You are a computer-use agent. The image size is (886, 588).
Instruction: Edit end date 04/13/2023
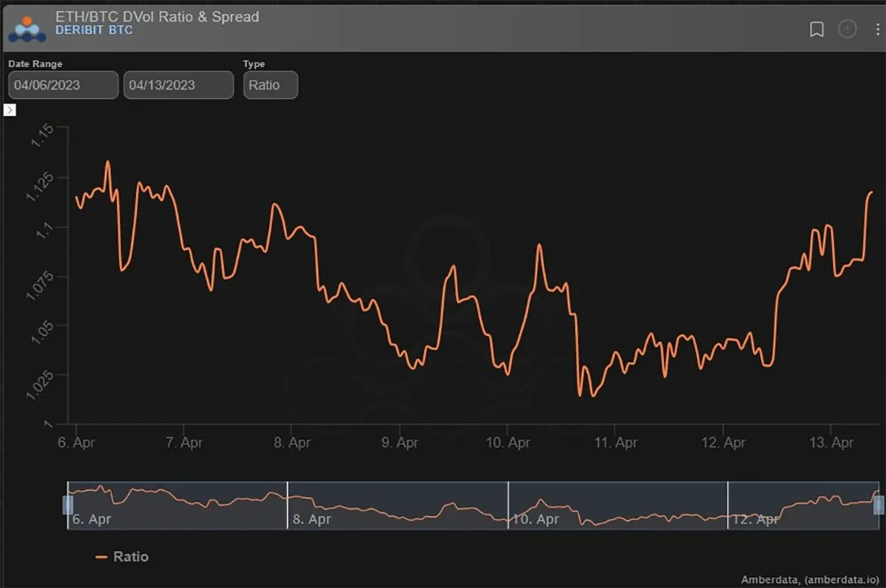pyautogui.click(x=178, y=85)
